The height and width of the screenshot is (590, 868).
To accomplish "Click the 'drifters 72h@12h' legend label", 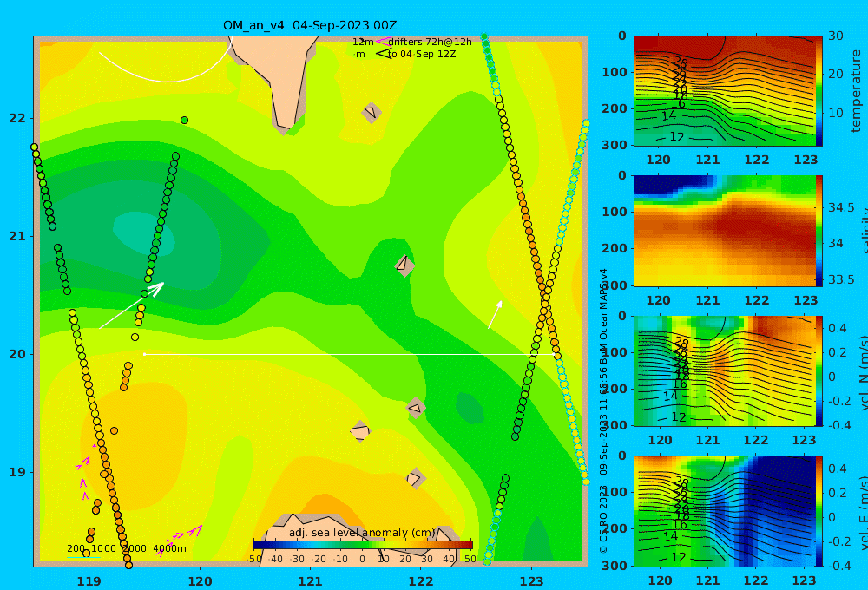I will pos(430,42).
